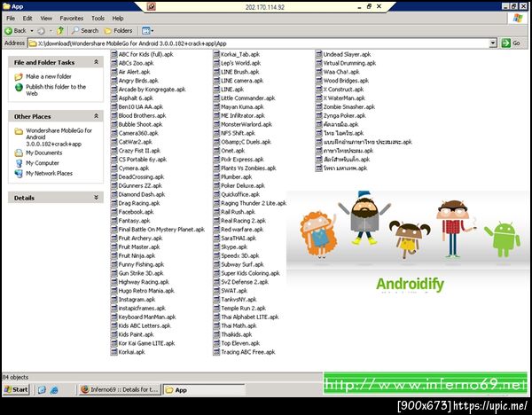Screen dimensions: 532x415
Task: Open the Search pane from toolbar
Action: click(x=85, y=31)
